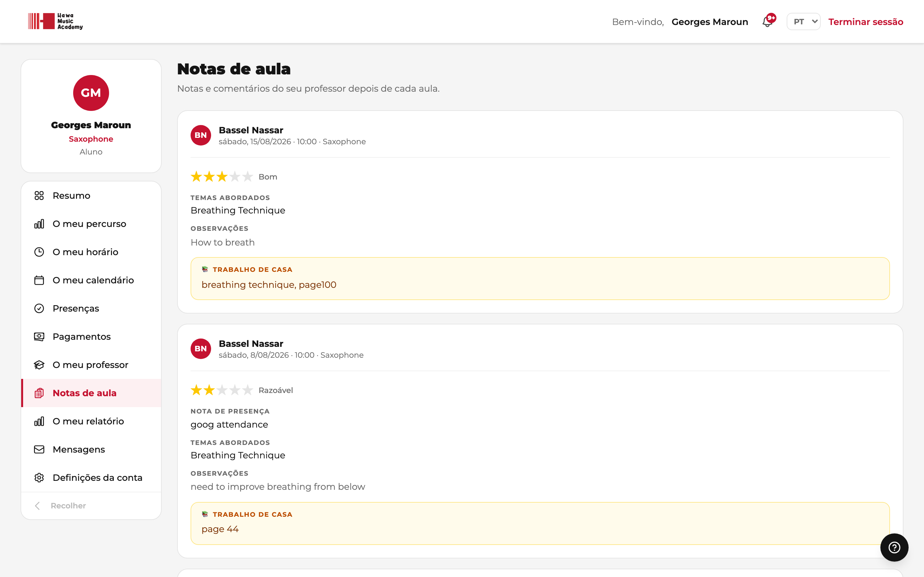Image resolution: width=924 pixels, height=577 pixels.
Task: Click the GM profile avatar
Action: tap(91, 93)
